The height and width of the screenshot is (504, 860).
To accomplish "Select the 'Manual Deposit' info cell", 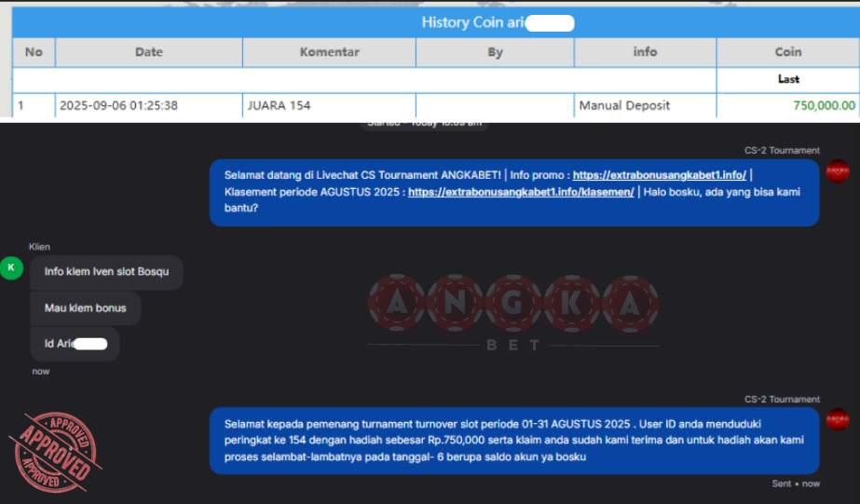I will [645, 105].
